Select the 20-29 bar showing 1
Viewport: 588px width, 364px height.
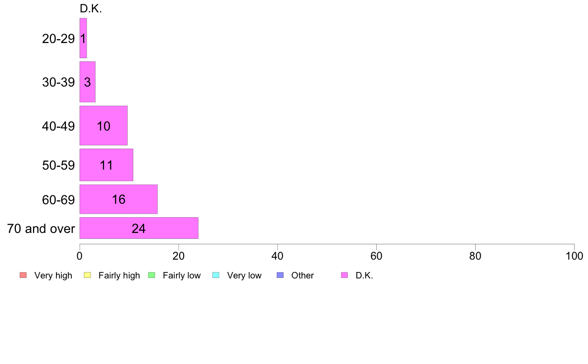[83, 38]
